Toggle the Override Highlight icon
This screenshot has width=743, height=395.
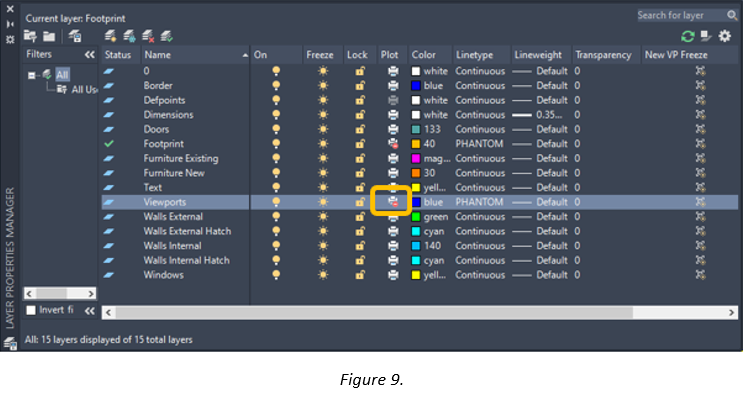tap(707, 36)
